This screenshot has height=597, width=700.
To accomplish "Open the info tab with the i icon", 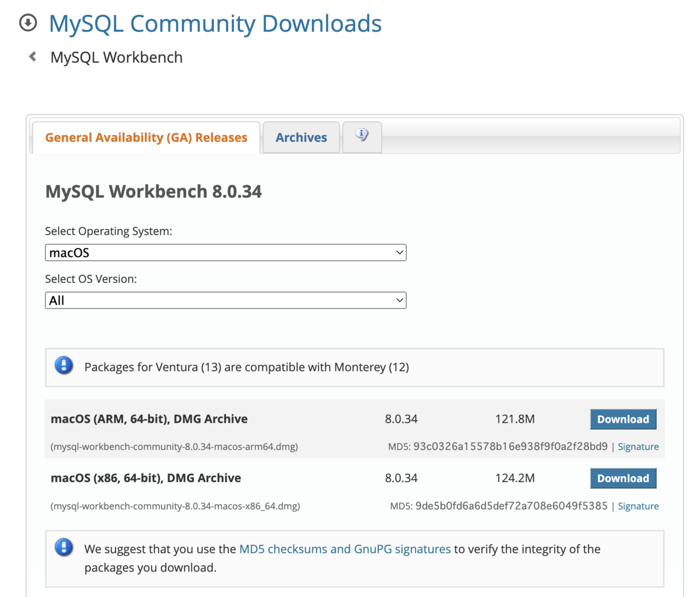I will tap(362, 135).
